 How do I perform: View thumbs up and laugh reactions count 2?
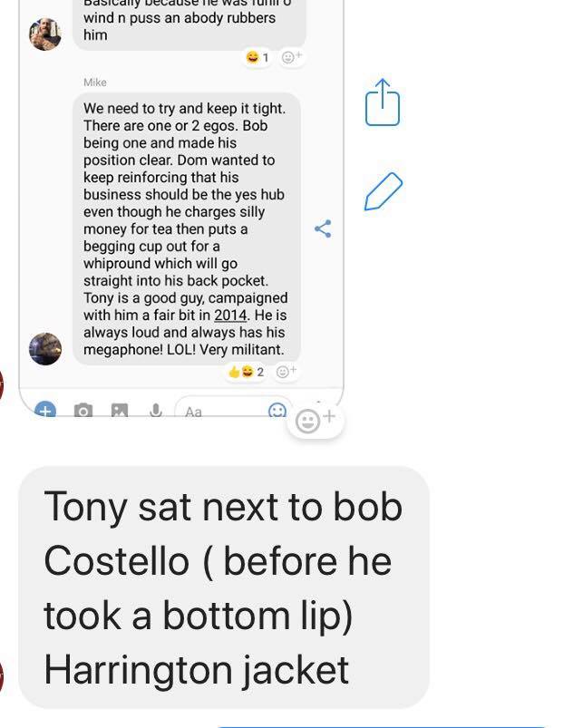(246, 372)
